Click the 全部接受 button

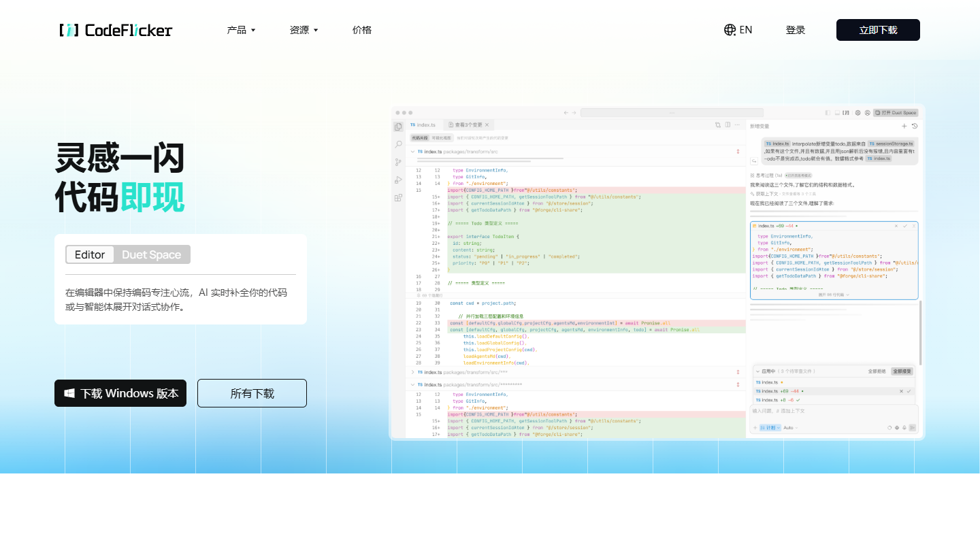click(x=902, y=371)
